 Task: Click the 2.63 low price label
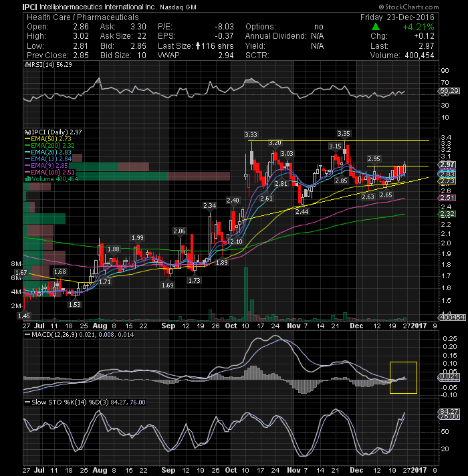click(x=368, y=197)
